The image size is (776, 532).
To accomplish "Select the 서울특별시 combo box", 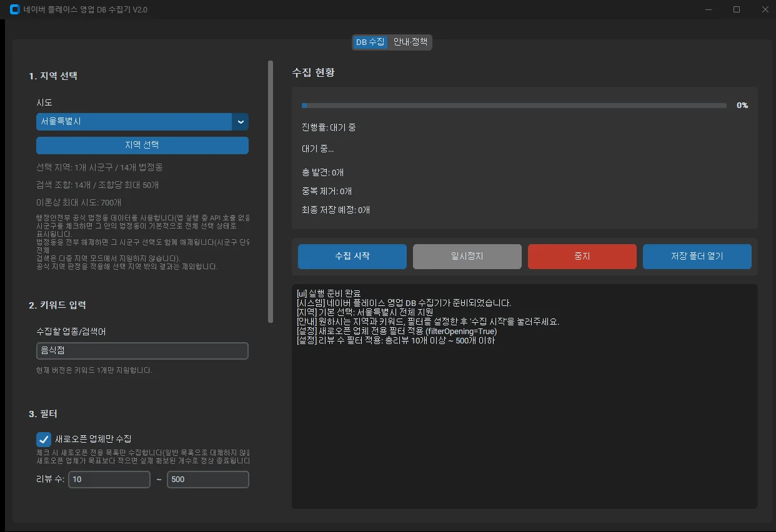I will 142,122.
